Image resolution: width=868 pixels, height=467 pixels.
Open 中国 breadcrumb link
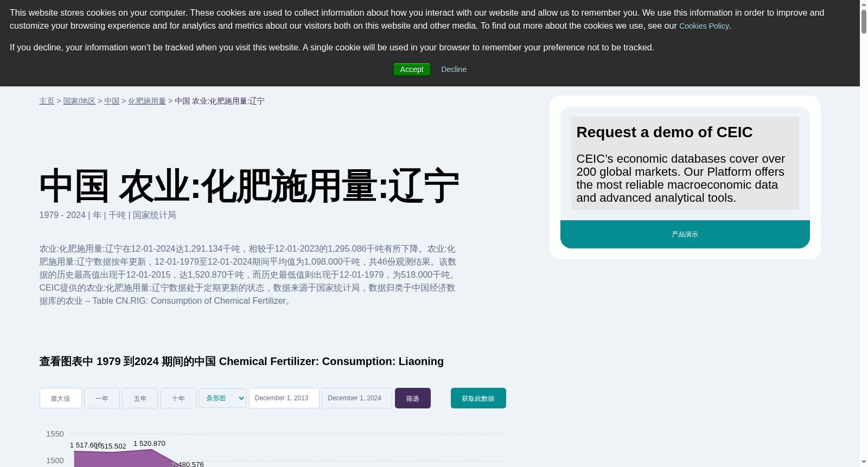tap(112, 101)
